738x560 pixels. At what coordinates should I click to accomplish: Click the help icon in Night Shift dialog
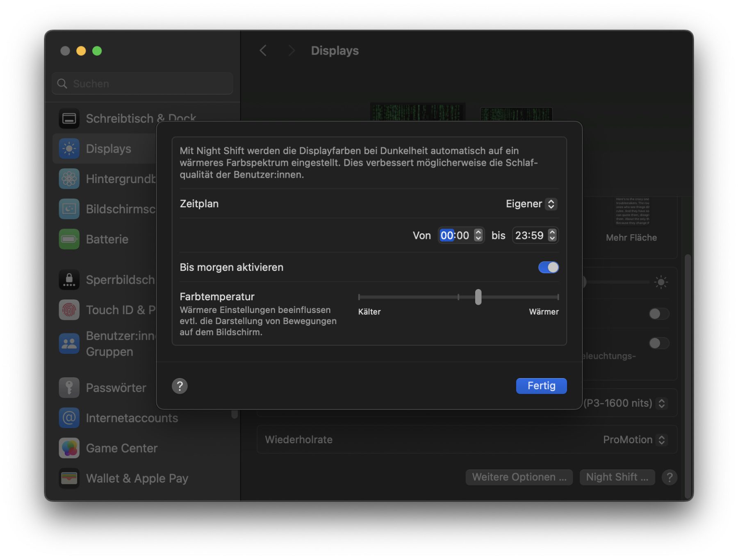click(x=180, y=386)
